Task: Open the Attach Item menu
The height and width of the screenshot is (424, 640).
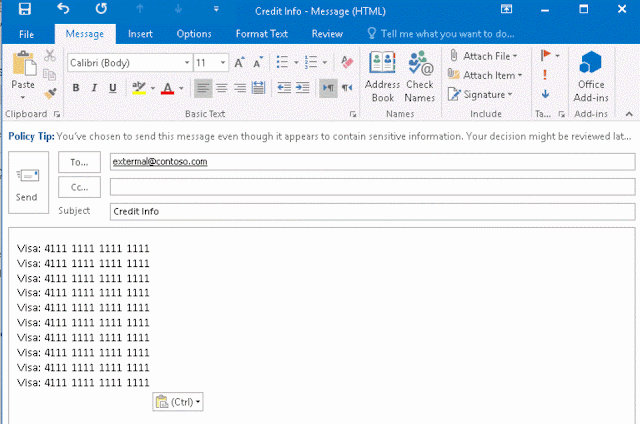Action: (x=485, y=75)
